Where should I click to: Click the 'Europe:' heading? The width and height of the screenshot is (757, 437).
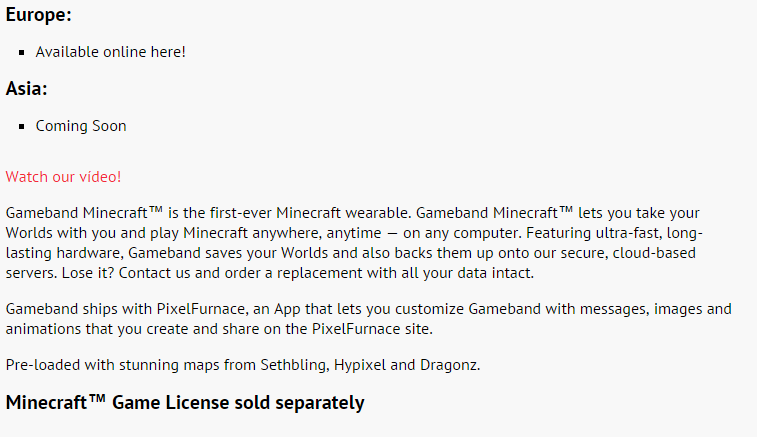pos(39,14)
